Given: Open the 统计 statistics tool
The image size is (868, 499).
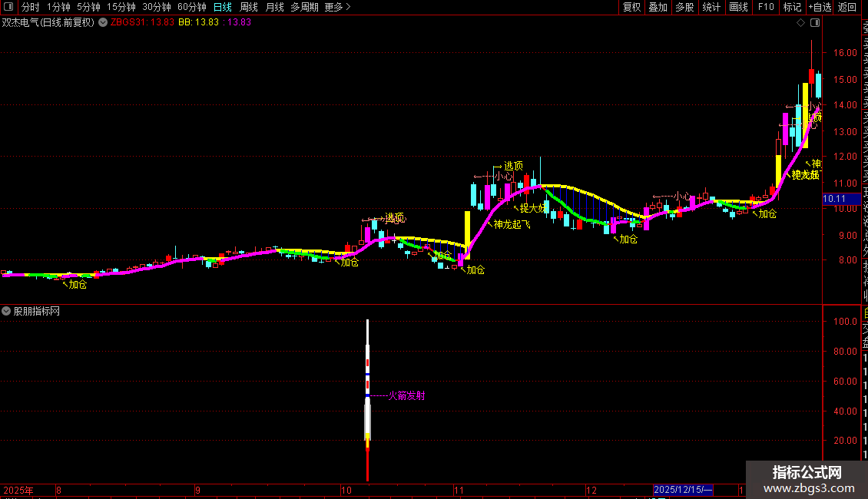Looking at the screenshot, I should (x=711, y=7).
